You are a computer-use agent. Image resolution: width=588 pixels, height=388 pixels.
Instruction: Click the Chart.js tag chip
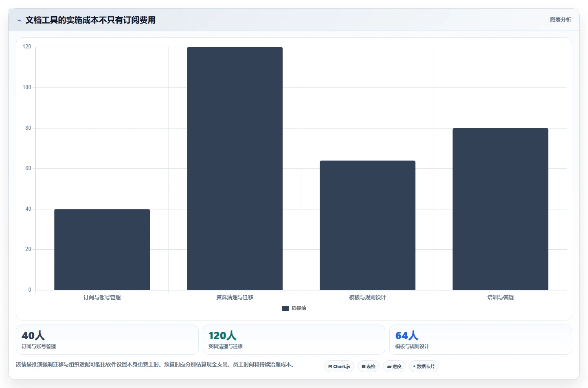[x=339, y=366]
